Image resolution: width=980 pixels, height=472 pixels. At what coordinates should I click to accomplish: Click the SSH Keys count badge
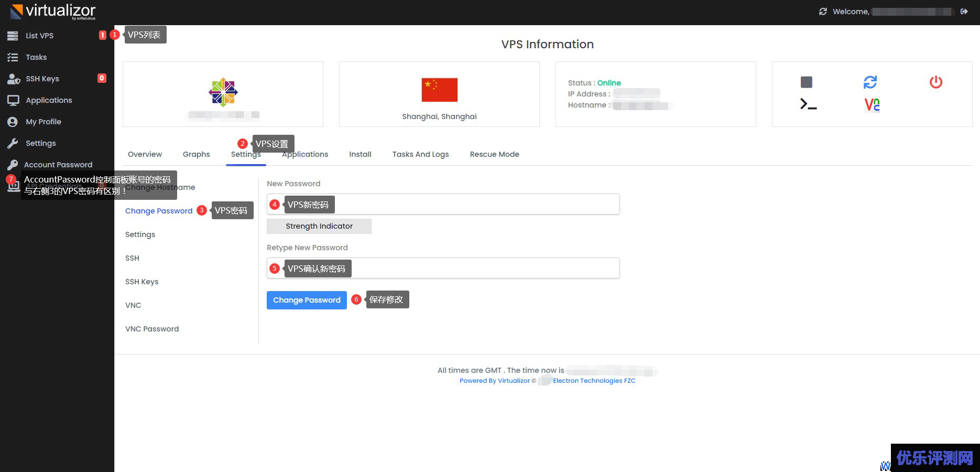102,78
